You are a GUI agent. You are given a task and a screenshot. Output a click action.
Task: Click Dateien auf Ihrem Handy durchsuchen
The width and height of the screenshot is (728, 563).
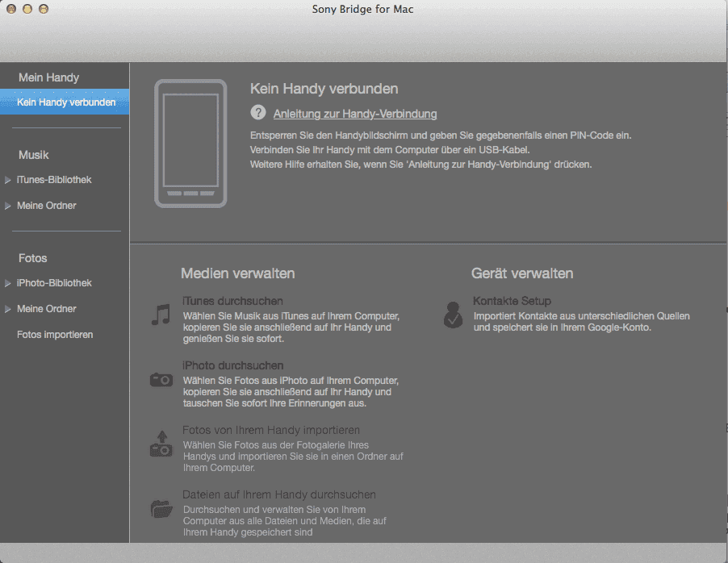pyautogui.click(x=279, y=494)
